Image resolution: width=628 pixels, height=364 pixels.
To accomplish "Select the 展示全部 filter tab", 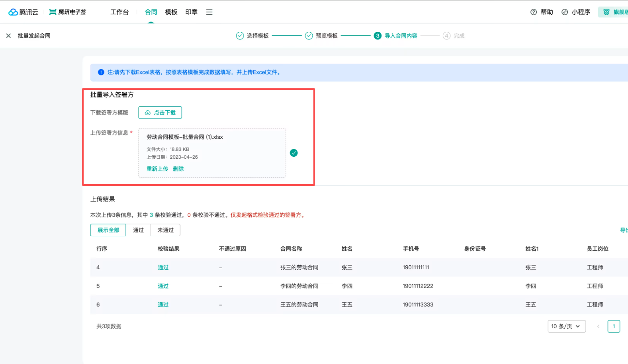I will click(x=108, y=230).
